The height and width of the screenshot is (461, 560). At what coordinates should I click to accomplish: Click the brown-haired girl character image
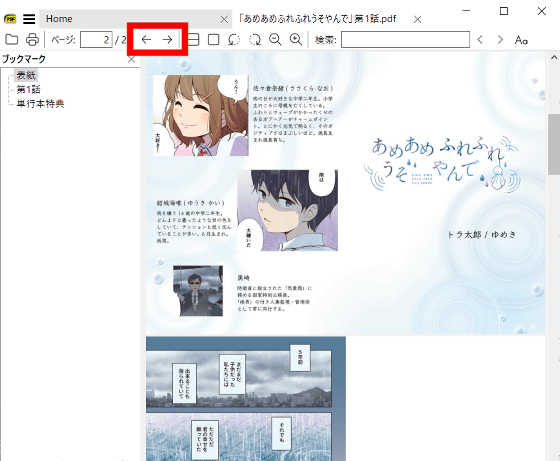click(x=201, y=115)
